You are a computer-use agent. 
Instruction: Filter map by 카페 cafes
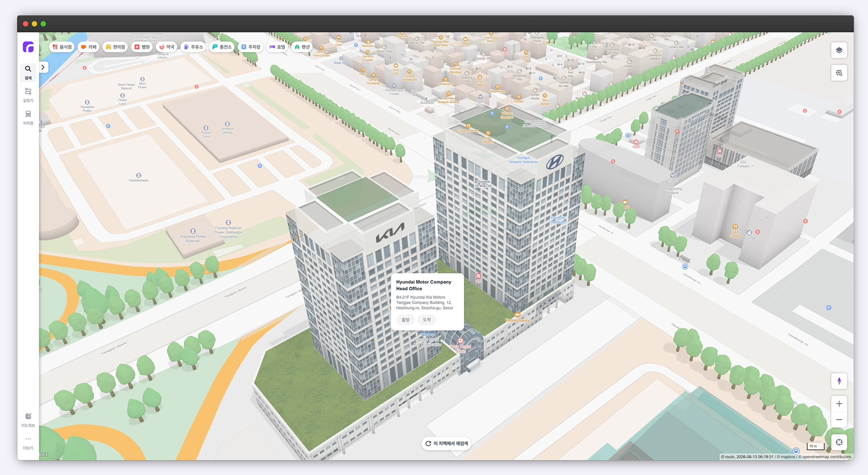pyautogui.click(x=89, y=47)
